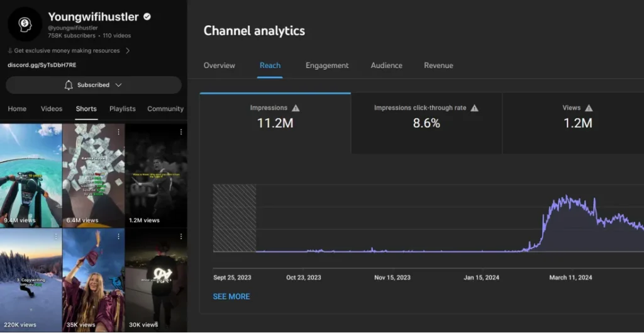
Task: Open the Community tab
Action: [165, 109]
